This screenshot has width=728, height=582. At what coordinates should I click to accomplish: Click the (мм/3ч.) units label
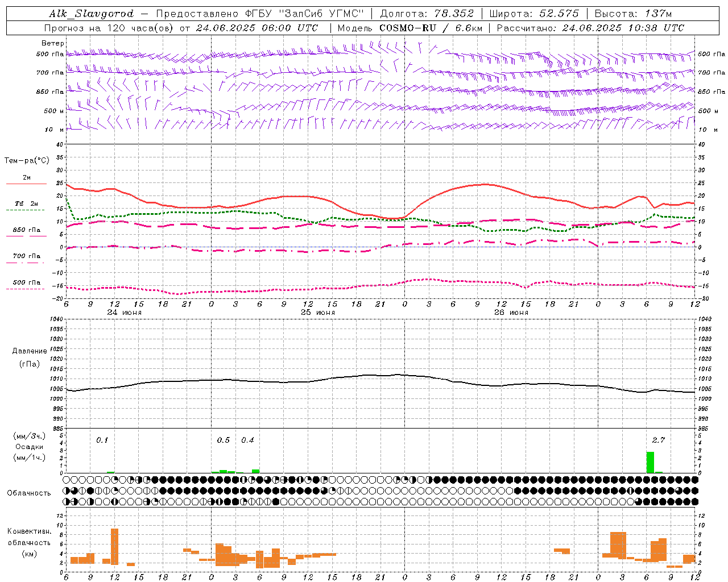pyautogui.click(x=29, y=436)
